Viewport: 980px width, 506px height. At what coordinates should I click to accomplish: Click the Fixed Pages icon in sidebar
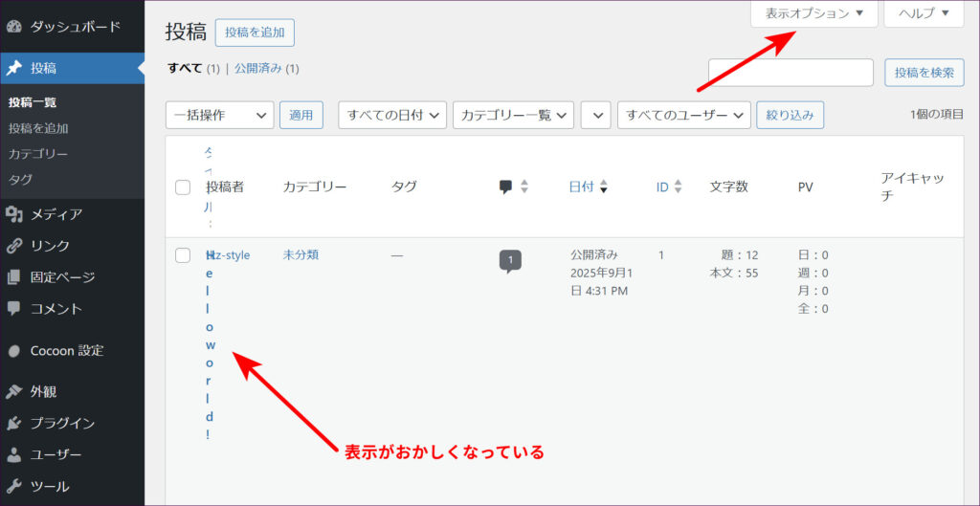coord(14,277)
